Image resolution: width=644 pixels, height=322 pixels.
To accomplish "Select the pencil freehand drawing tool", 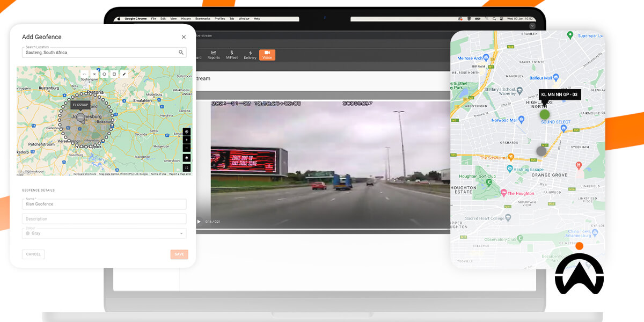I will (124, 74).
